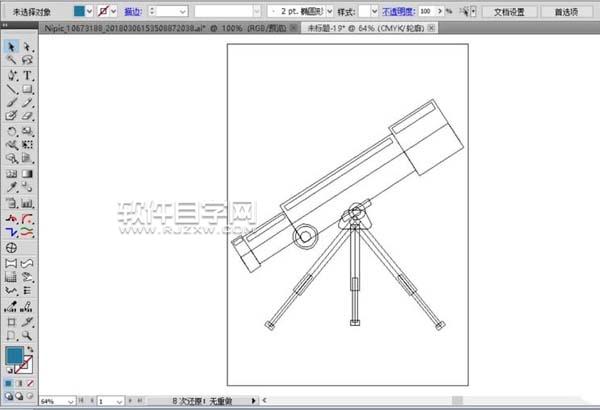This screenshot has width=600, height=410.
Task: Open the 不透明度 opacity panel link
Action: click(x=398, y=12)
